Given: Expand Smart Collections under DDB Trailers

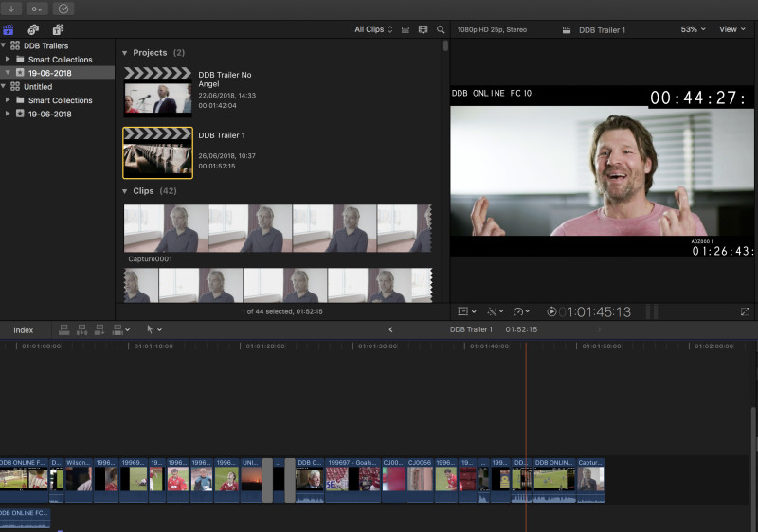Looking at the screenshot, I should pyautogui.click(x=8, y=59).
